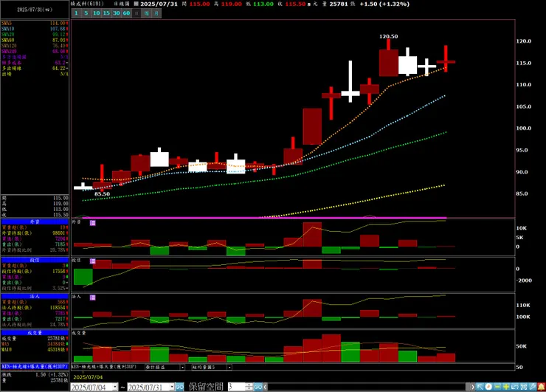The image size is (546, 392).
Task: Click the scroll-right arrow of chart scrollbar
Action: pos(472,387)
